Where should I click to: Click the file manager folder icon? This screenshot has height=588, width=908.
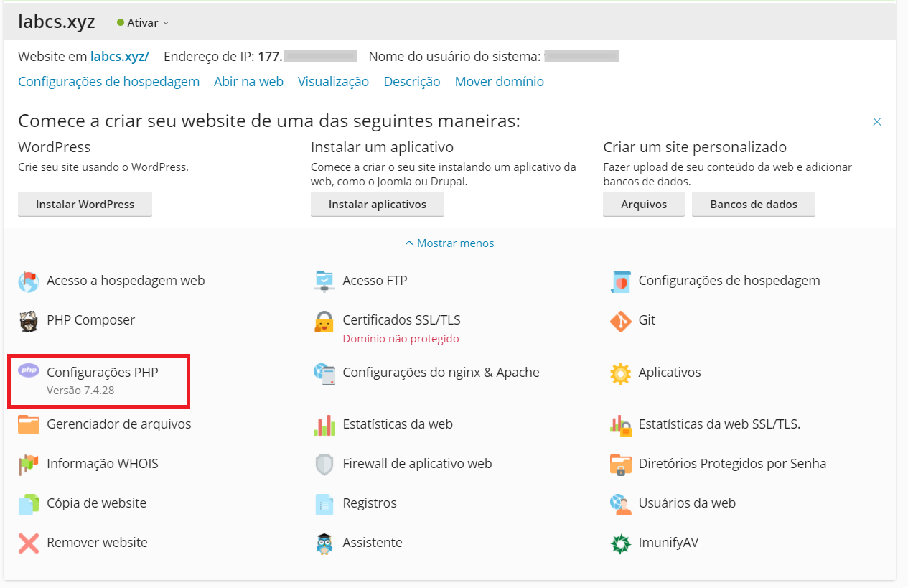point(29,424)
